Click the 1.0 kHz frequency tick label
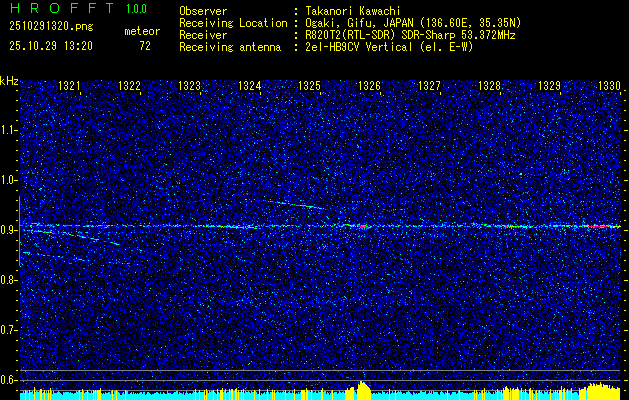 [8, 180]
